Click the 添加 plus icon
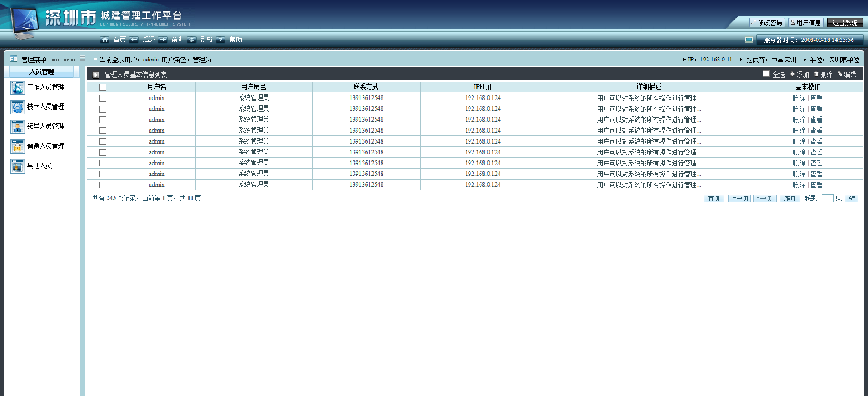Image resolution: width=868 pixels, height=396 pixels. pos(793,74)
